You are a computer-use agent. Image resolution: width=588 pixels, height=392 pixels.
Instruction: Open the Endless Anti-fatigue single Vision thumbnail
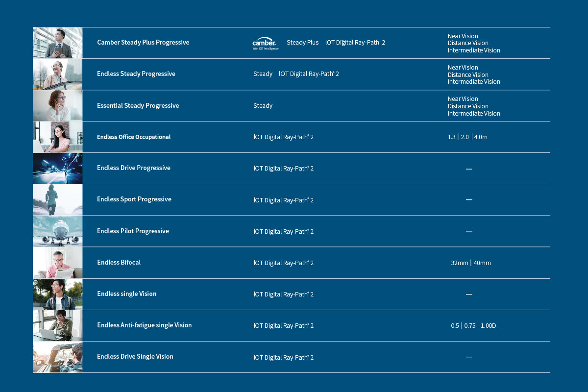(x=58, y=326)
